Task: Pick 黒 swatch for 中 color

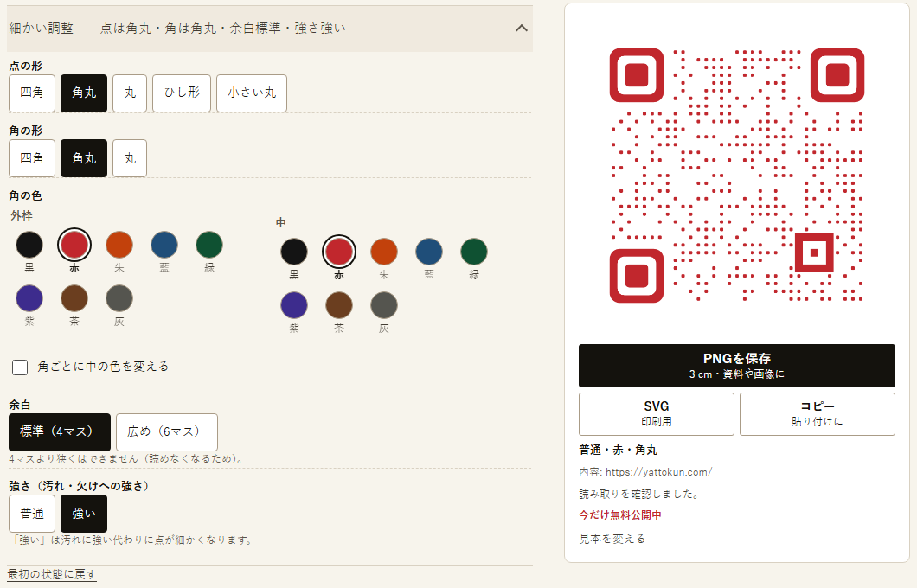Action: pos(294,252)
